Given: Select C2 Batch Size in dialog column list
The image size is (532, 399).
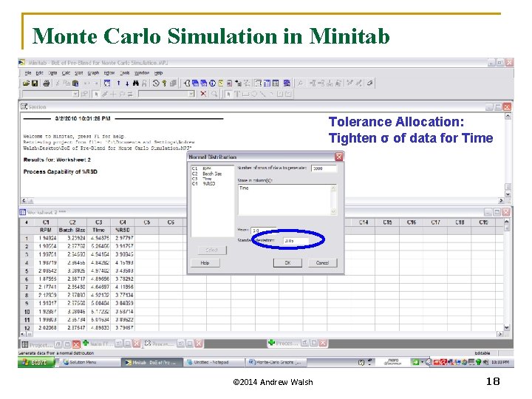Looking at the screenshot, I should (212, 174).
